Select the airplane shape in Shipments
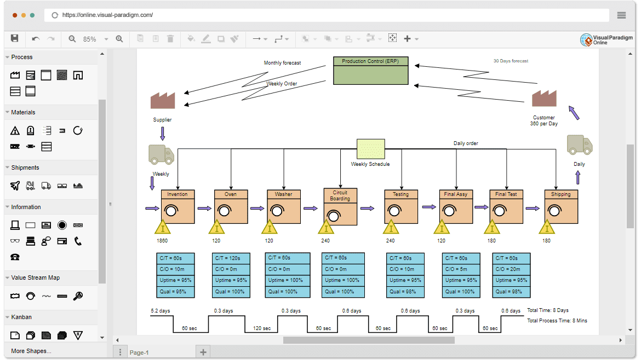The width and height of the screenshot is (641, 364). (x=15, y=186)
